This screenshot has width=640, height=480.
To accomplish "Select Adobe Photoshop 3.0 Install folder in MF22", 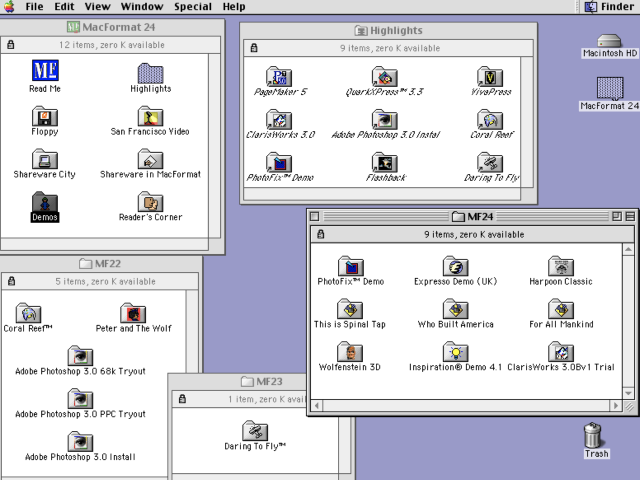I will (x=80, y=441).
